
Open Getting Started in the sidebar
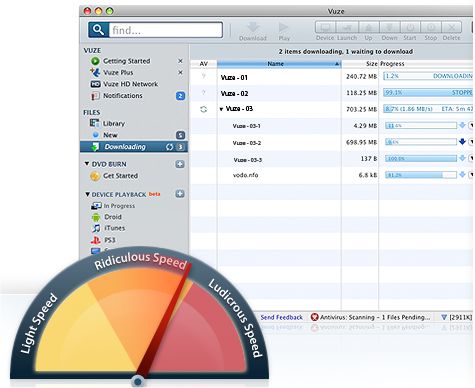tap(126, 61)
